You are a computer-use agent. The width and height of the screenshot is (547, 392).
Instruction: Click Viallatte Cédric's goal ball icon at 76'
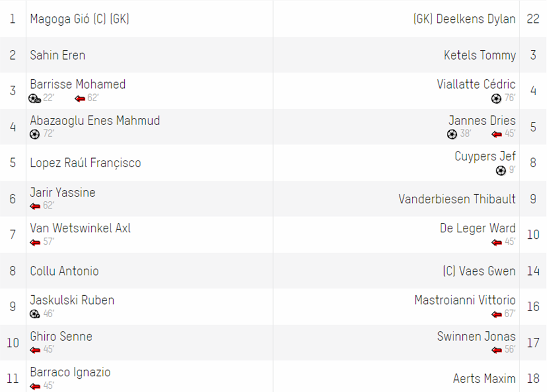(x=496, y=99)
